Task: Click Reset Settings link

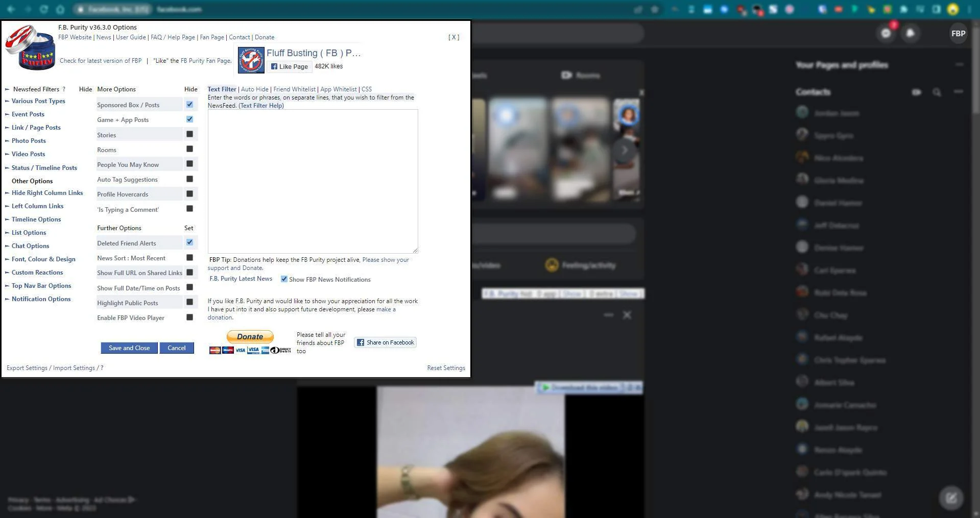Action: [x=446, y=368]
